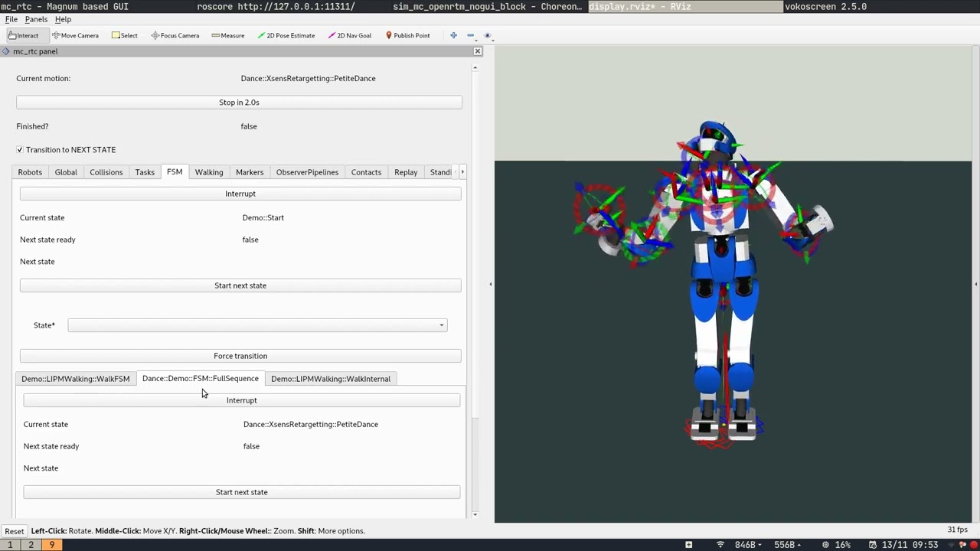
Task: Click the lower Interrupt button
Action: pos(241,400)
